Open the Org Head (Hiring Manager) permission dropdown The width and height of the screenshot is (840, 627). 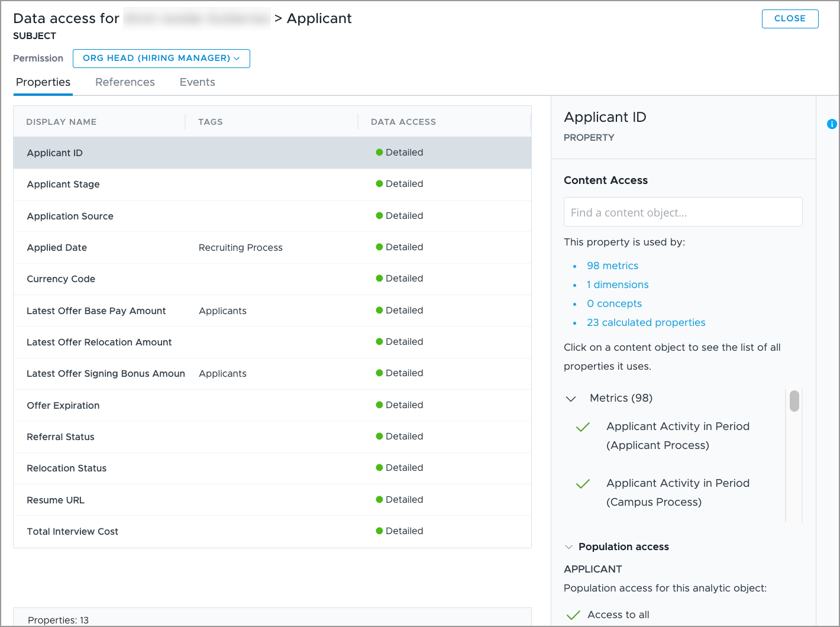161,59
